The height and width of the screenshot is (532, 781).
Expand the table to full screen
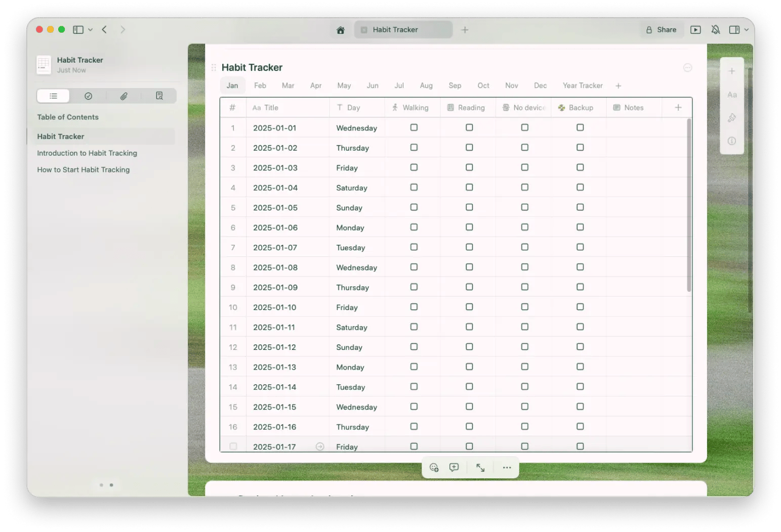(480, 468)
